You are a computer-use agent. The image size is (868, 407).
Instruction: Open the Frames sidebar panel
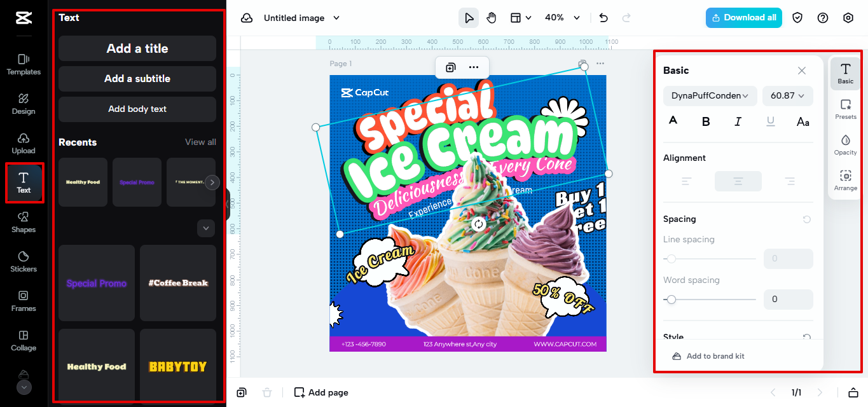[x=24, y=301]
